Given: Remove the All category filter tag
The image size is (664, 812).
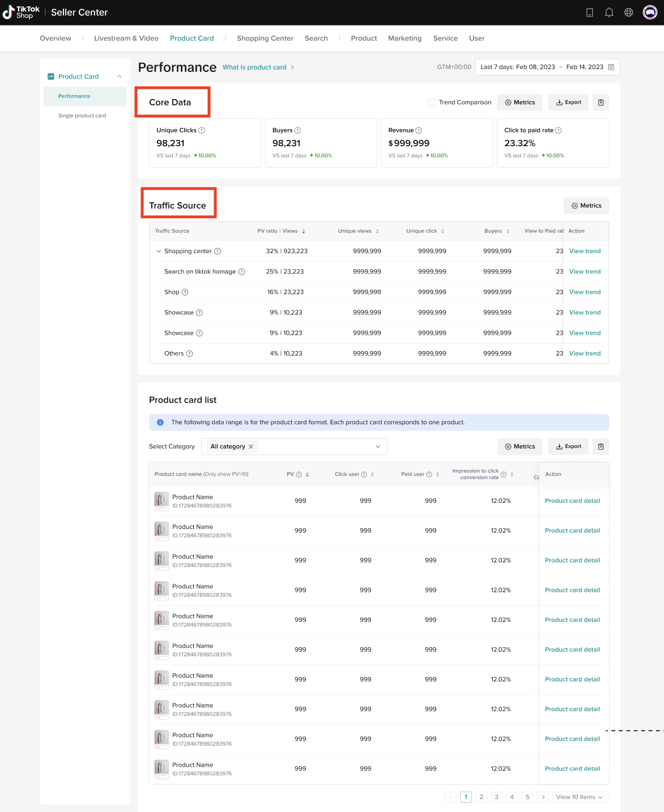Looking at the screenshot, I should tap(251, 447).
